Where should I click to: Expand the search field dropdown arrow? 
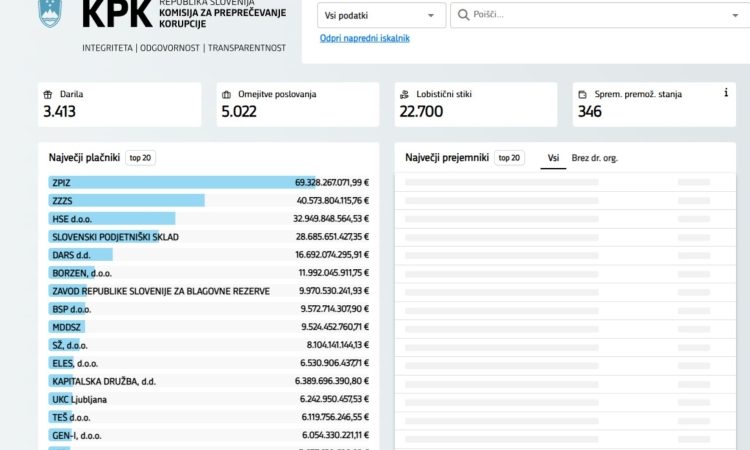(735, 15)
